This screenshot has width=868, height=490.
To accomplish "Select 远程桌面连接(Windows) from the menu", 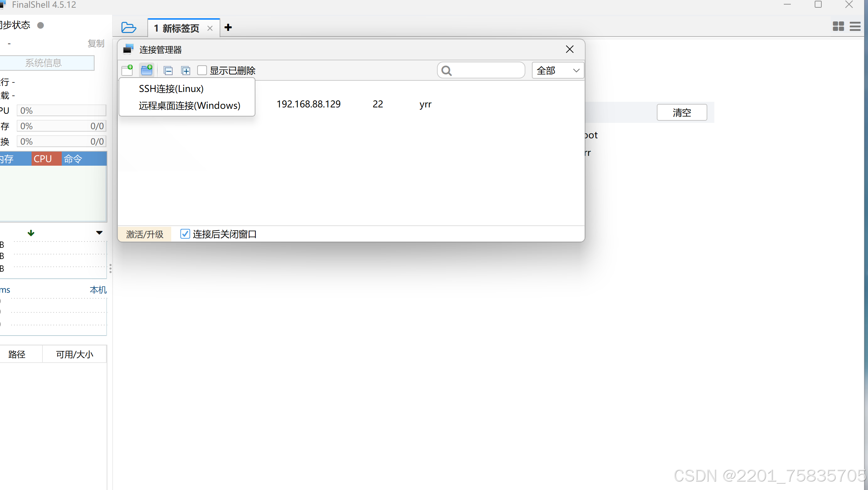I will point(189,105).
